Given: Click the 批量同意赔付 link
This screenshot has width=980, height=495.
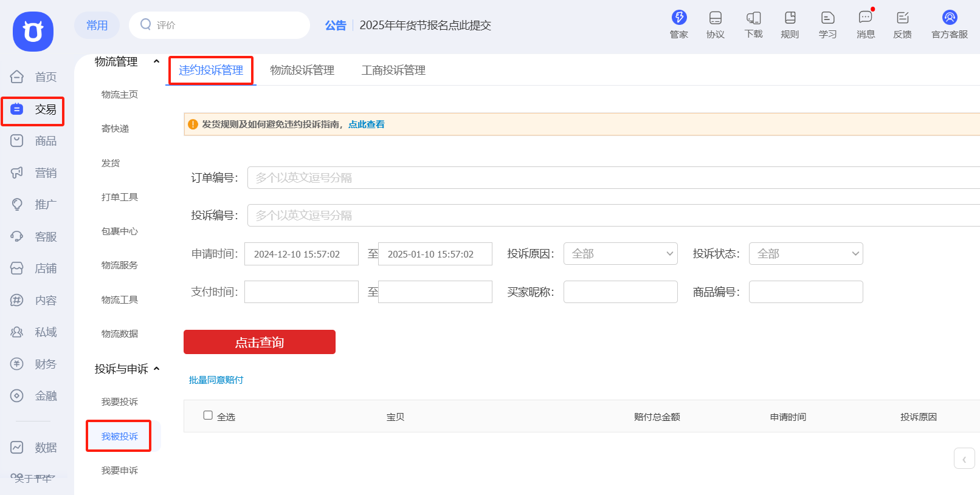Looking at the screenshot, I should click(x=216, y=380).
